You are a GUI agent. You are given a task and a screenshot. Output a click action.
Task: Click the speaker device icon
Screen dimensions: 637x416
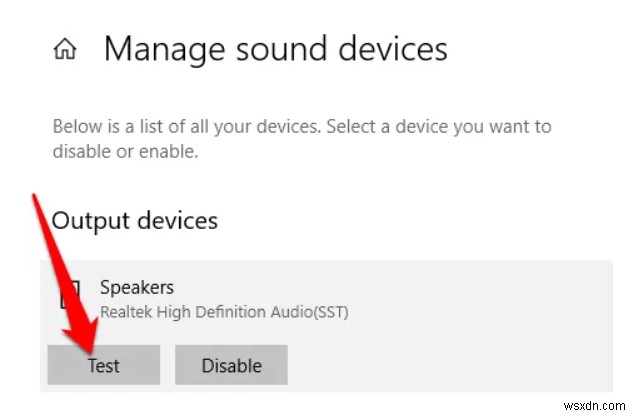[x=68, y=297]
